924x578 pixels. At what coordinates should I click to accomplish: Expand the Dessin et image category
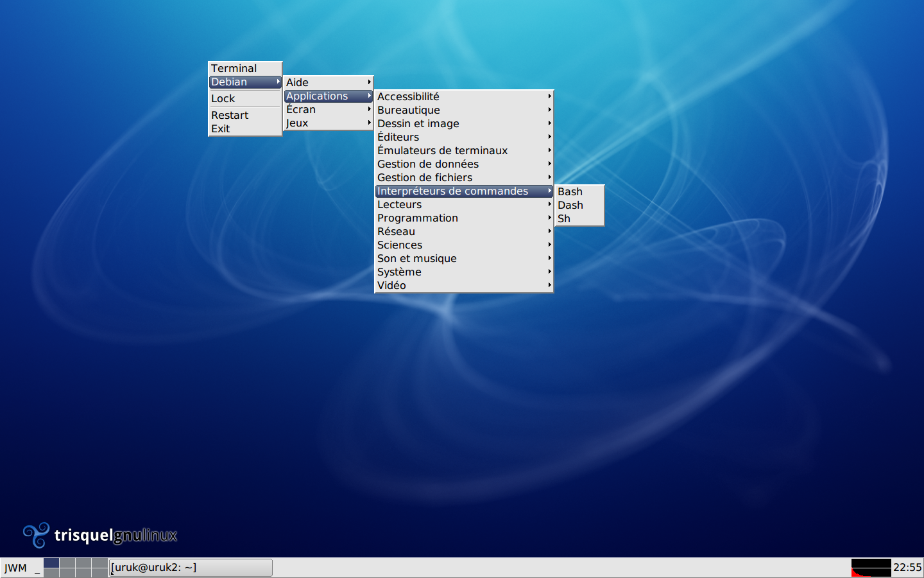[x=464, y=123]
